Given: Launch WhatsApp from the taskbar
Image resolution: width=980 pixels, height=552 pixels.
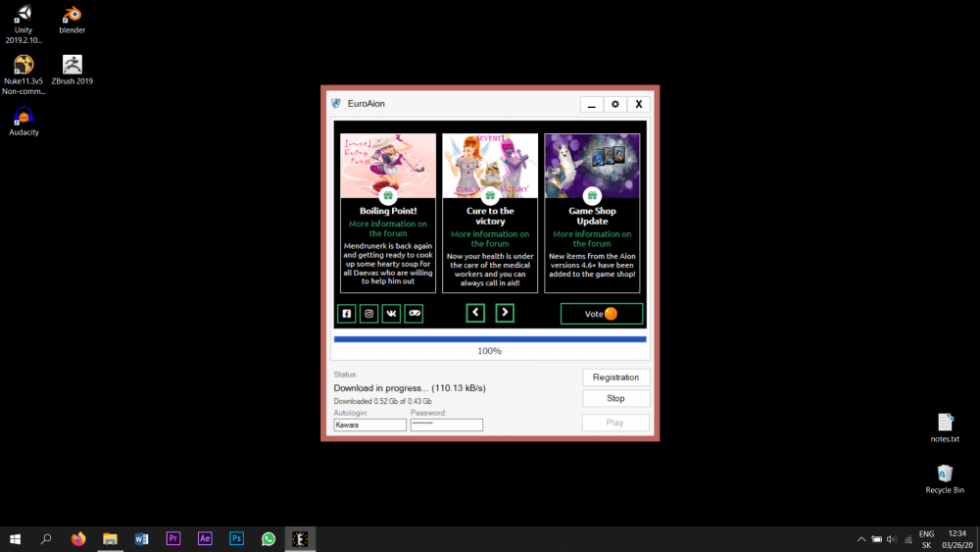Looking at the screenshot, I should (269, 538).
